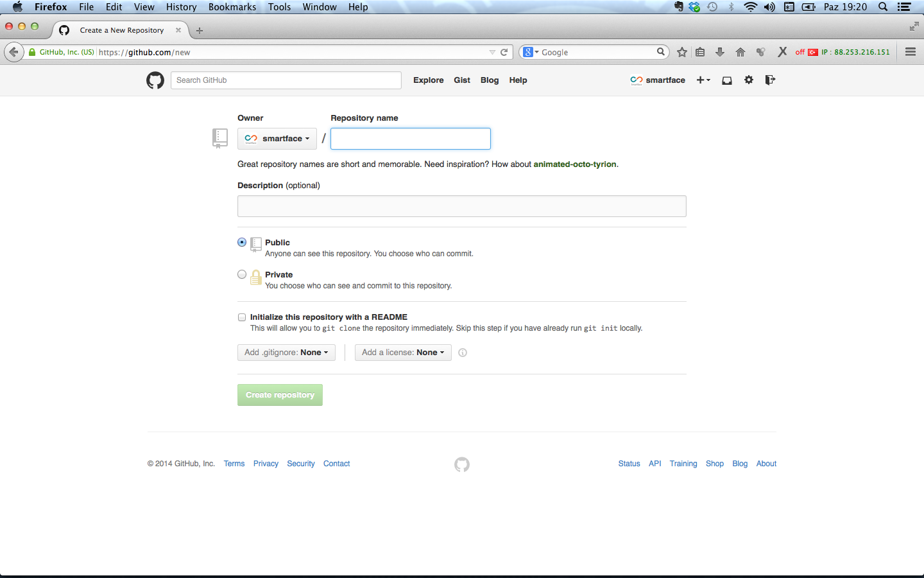
Task: Open the Status footer link
Action: coord(629,464)
